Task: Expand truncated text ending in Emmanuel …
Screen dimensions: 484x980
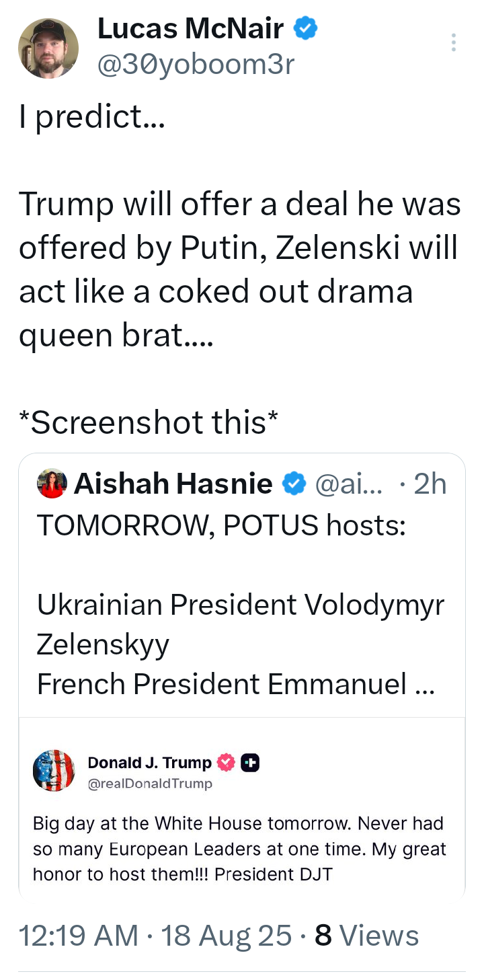Action: (425, 684)
